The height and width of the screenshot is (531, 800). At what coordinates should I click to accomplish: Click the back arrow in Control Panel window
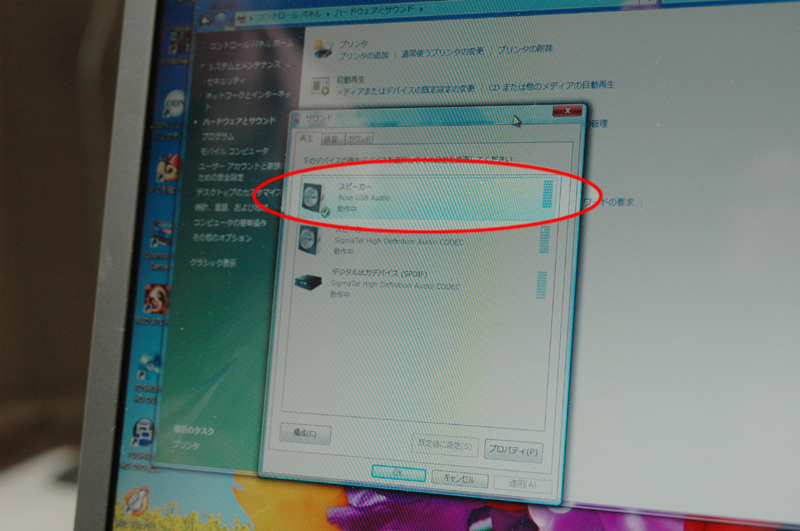[205, 20]
